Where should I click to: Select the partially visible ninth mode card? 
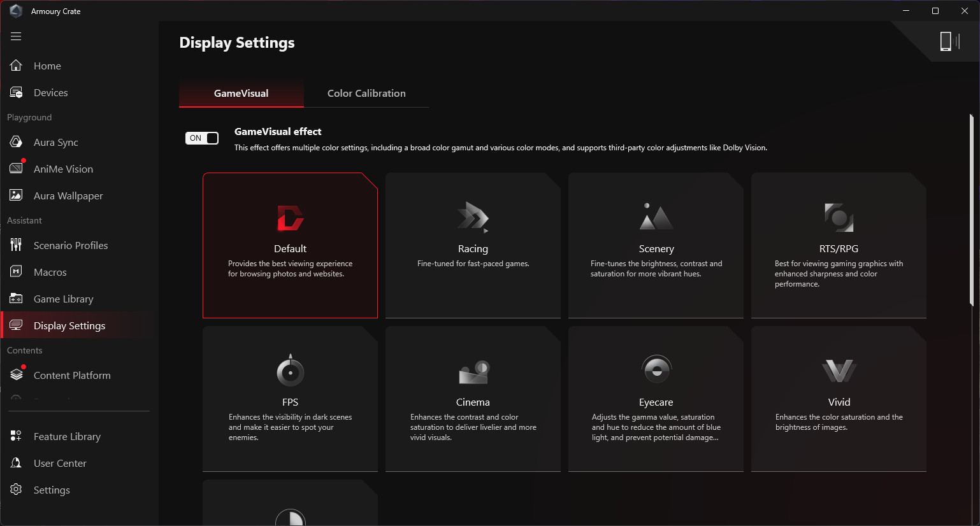tap(290, 502)
